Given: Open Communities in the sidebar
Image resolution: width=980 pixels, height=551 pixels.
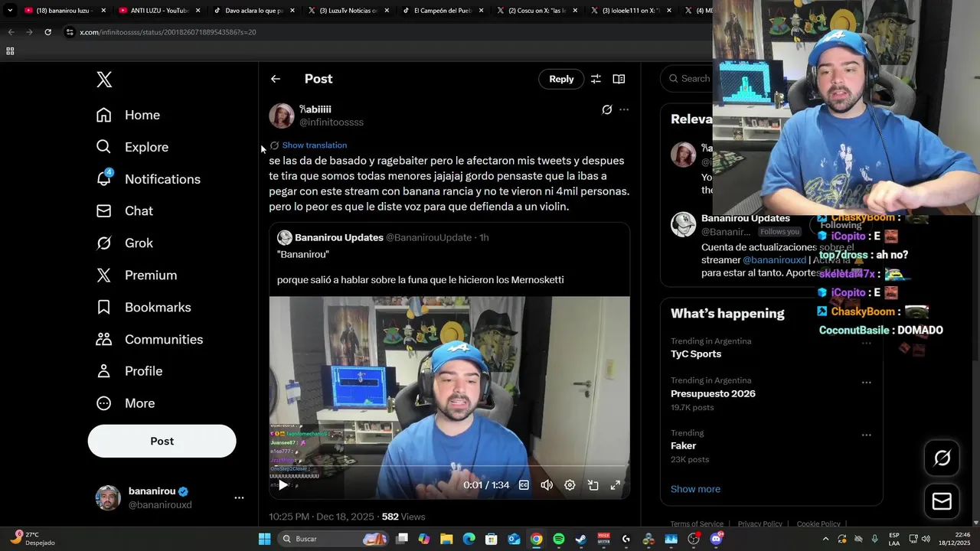Looking at the screenshot, I should [149, 339].
